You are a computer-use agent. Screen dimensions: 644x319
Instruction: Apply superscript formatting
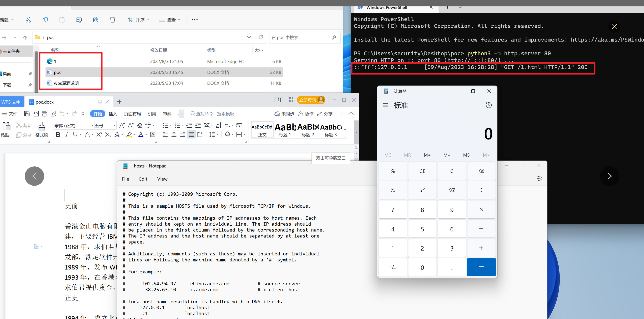coord(99,135)
